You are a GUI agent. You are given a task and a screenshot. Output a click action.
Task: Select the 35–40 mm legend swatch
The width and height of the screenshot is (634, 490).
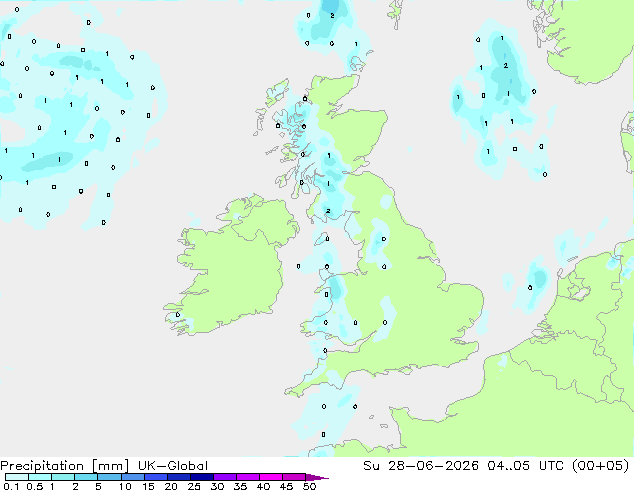[x=248, y=477]
